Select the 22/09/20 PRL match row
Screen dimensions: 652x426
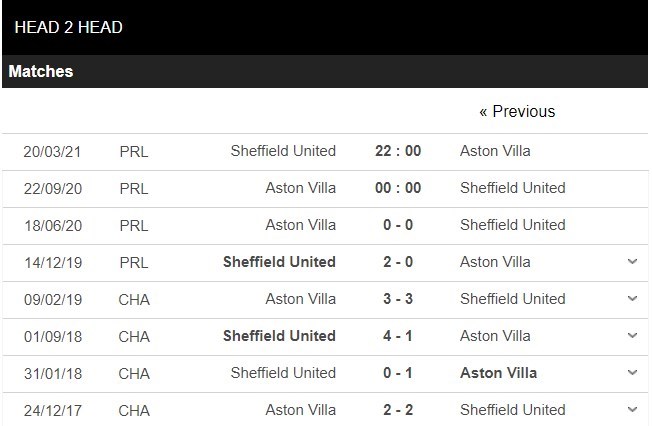(325, 188)
